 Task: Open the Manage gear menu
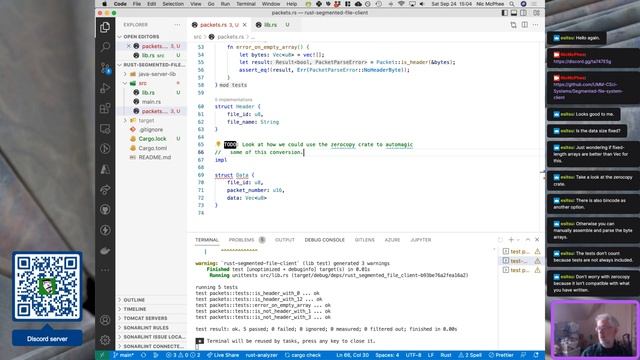pos(105,340)
